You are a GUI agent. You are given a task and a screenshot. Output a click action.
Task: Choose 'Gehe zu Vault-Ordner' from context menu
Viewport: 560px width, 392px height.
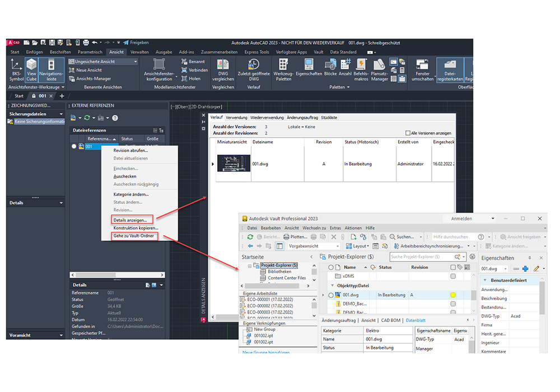click(x=134, y=236)
